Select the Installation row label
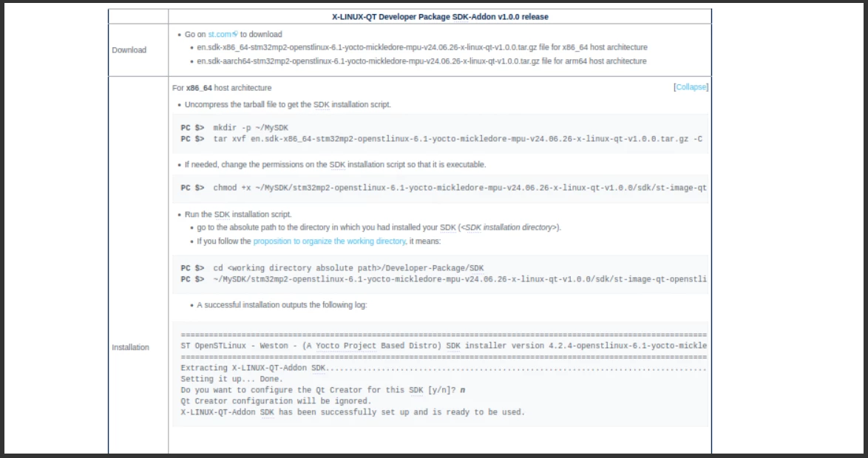The height and width of the screenshot is (458, 868). click(131, 347)
